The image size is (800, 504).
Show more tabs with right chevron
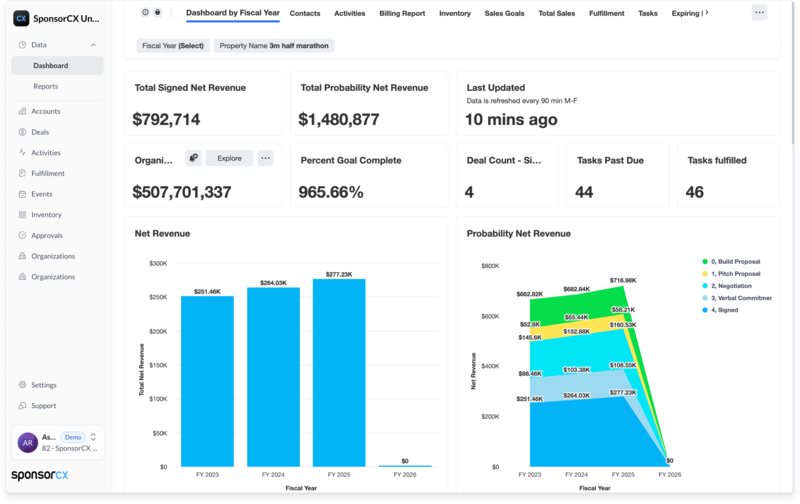707,12
